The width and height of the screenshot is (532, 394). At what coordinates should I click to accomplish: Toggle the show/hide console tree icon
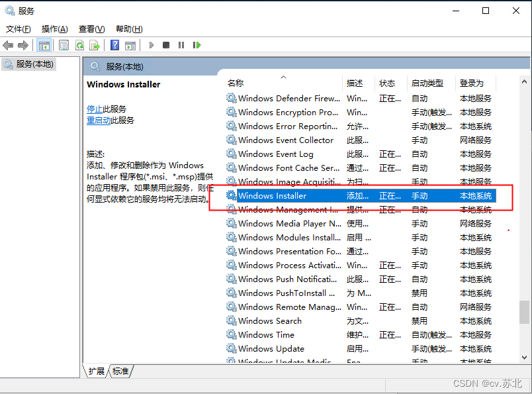click(44, 45)
